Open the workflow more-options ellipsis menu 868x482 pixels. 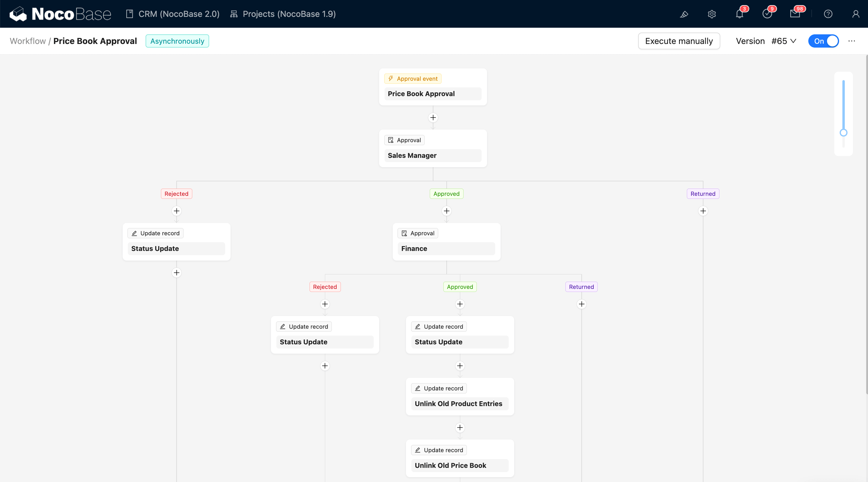tap(852, 41)
